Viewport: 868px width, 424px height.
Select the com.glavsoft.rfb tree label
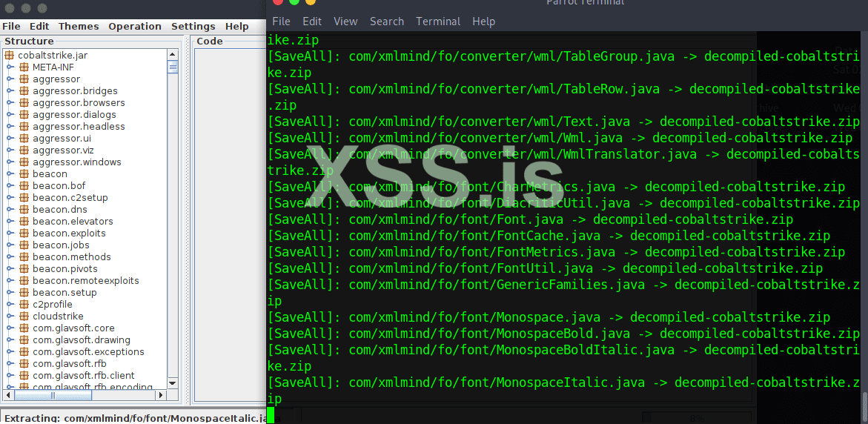coord(69,364)
